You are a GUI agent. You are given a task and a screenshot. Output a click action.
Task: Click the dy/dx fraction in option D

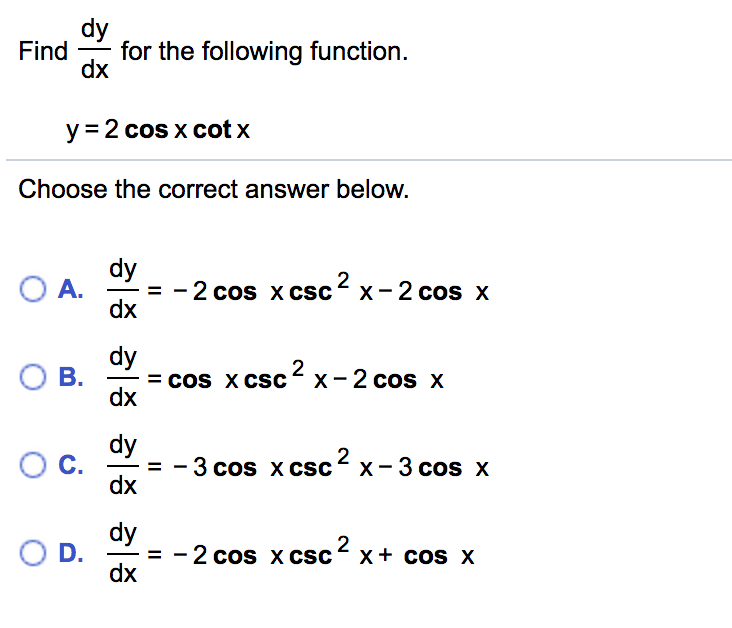click(x=124, y=554)
